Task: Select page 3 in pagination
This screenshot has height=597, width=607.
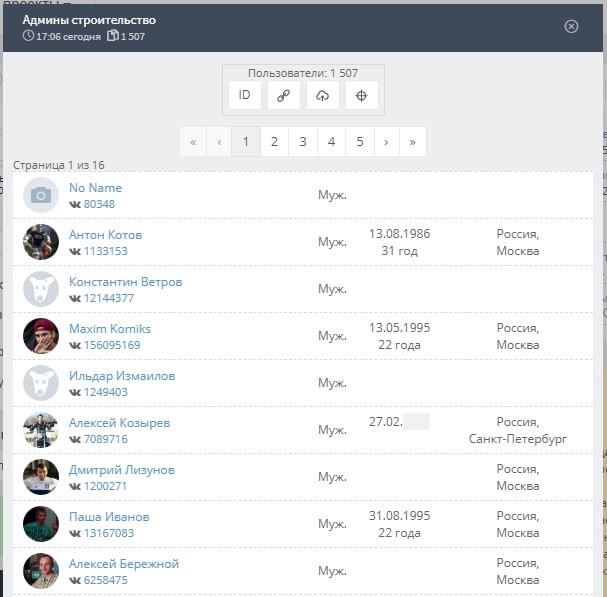Action: click(302, 142)
